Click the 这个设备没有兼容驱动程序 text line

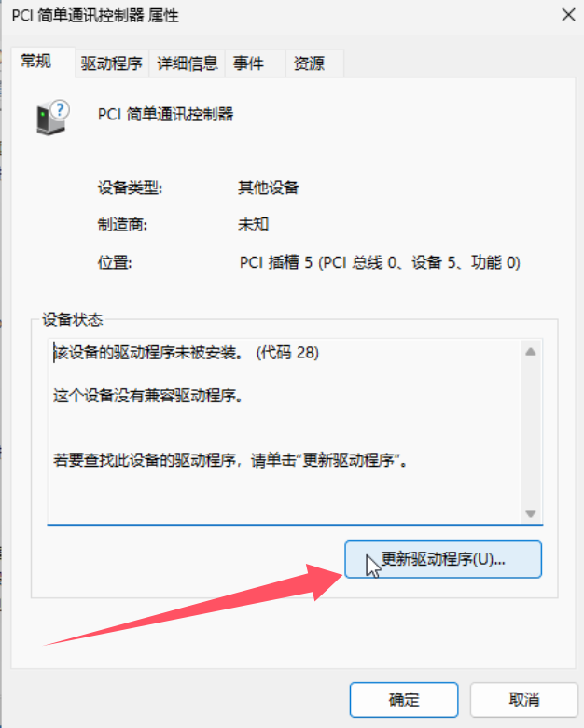click(148, 396)
